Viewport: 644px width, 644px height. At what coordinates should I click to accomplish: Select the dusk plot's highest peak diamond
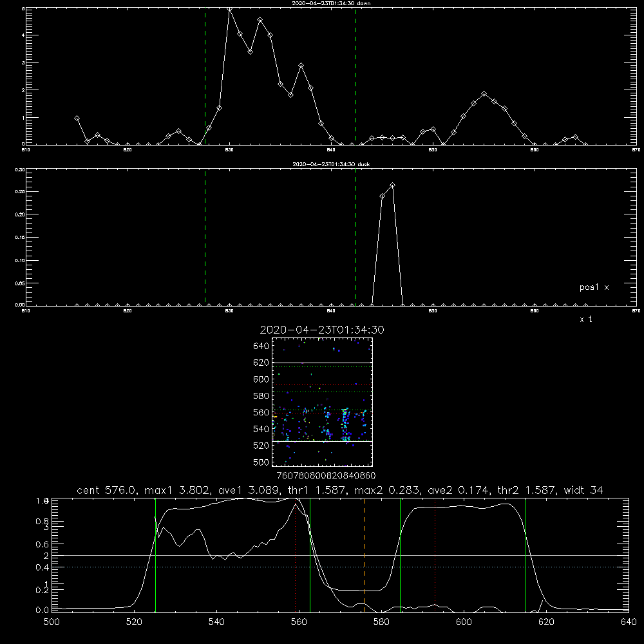click(392, 185)
